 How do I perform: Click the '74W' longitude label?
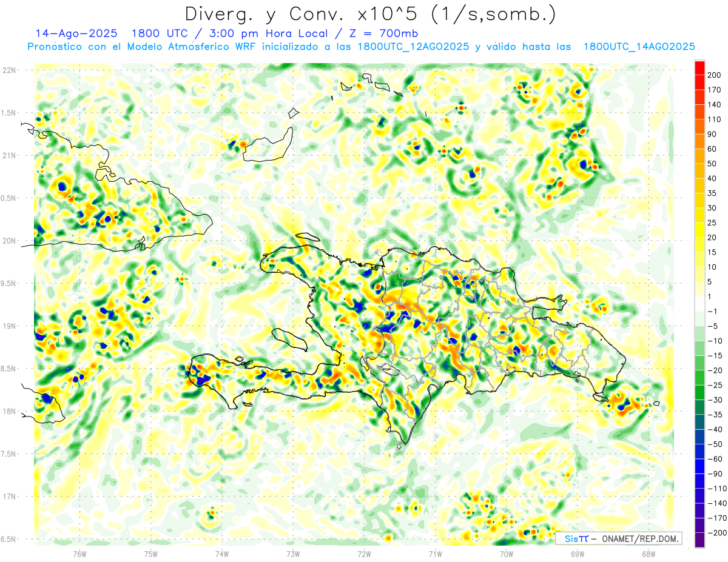click(222, 554)
